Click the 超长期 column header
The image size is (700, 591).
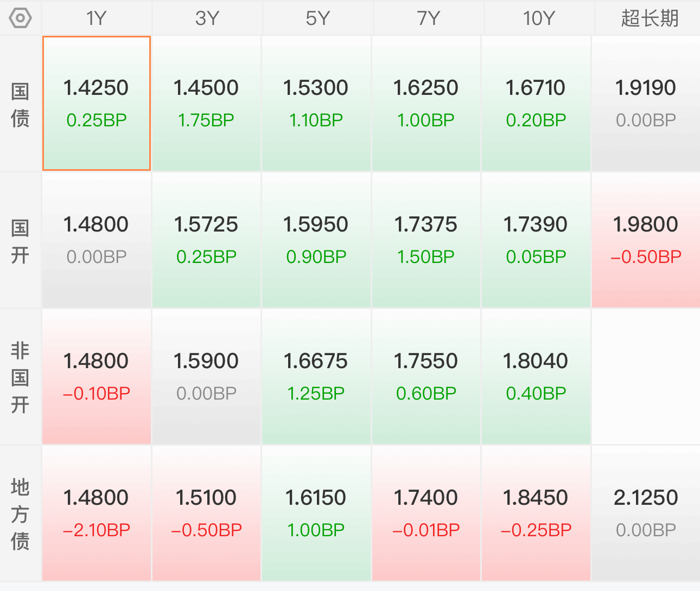tap(649, 18)
